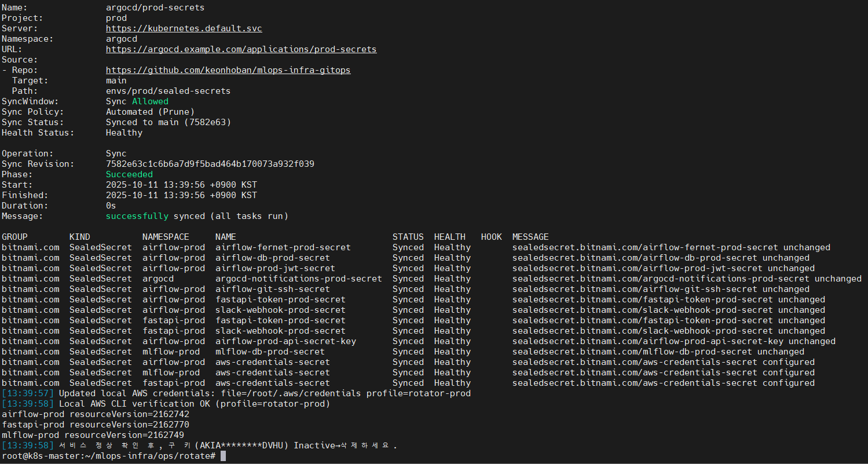Viewport: 868px width, 464px height.
Task: Click the green Succeeded phase text
Action: click(x=129, y=174)
